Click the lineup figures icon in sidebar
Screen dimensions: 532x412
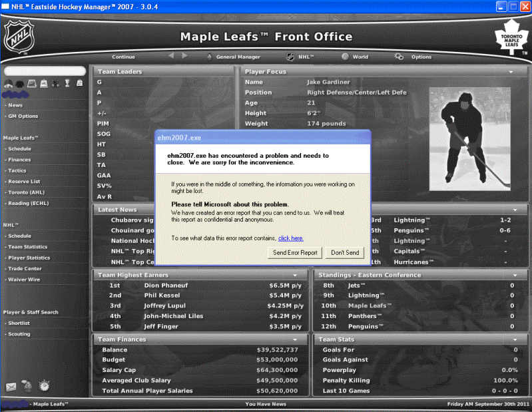pyautogui.click(x=56, y=83)
